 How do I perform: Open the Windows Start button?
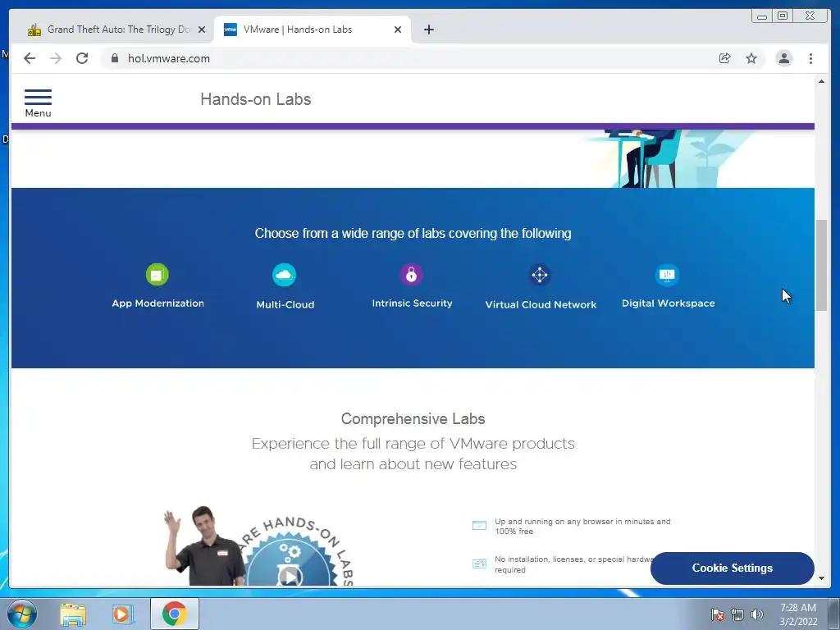[x=22, y=614]
